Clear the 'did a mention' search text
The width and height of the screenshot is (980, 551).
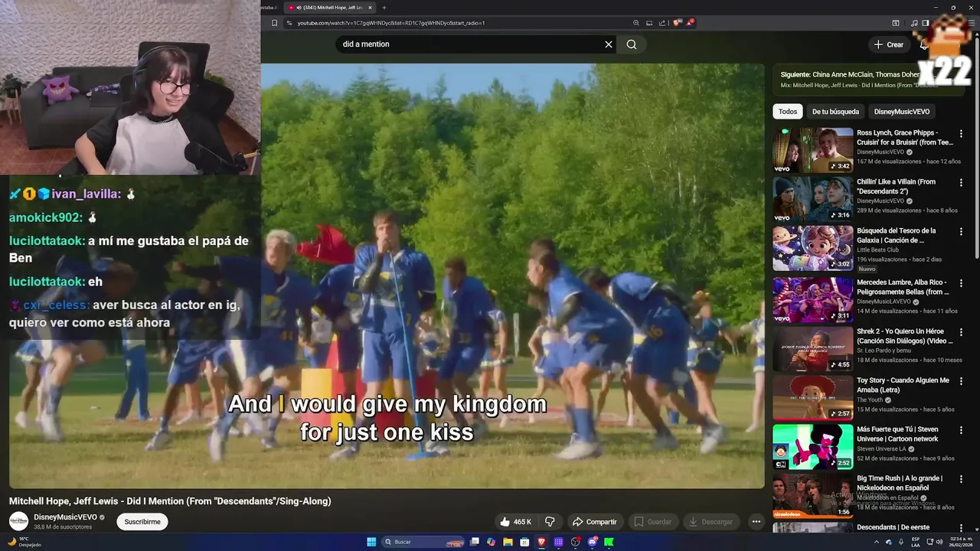(x=609, y=44)
